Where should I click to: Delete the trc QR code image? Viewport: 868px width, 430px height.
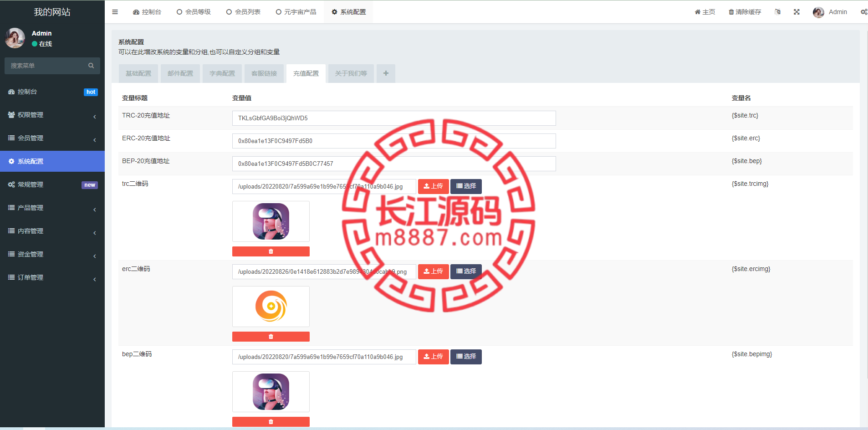[x=271, y=251]
